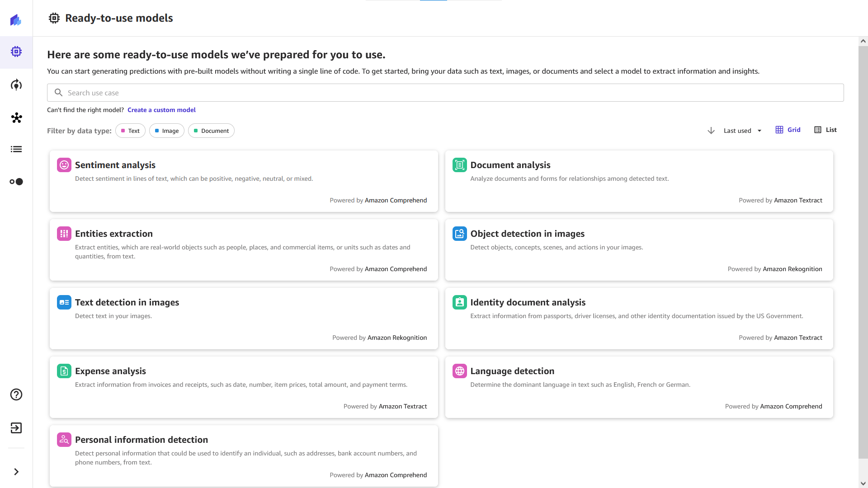This screenshot has height=488, width=868.
Task: Click the vertical scrollbar down arrow
Action: (863, 483)
